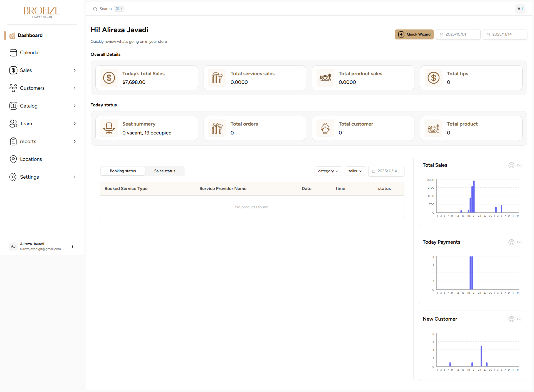Screen dimensions: 534x392
Task: Click the calendar icon beside Total Sales chart
Action: pos(511,165)
